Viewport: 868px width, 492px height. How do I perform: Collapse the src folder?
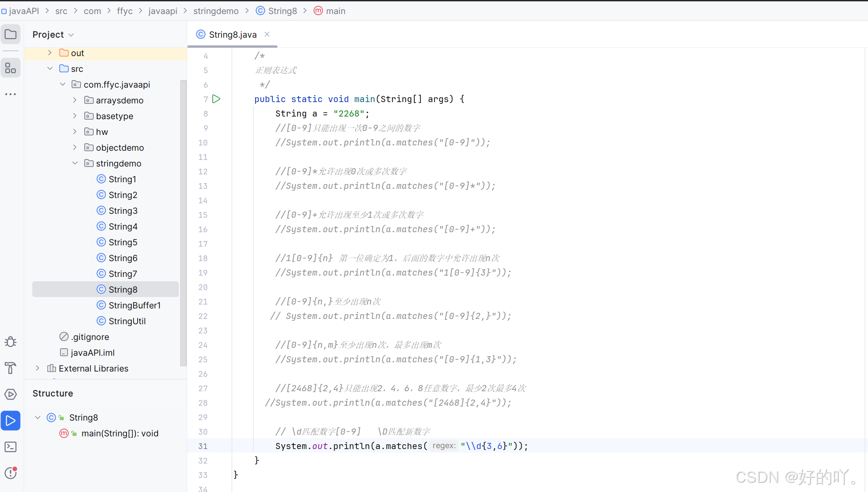pyautogui.click(x=50, y=69)
